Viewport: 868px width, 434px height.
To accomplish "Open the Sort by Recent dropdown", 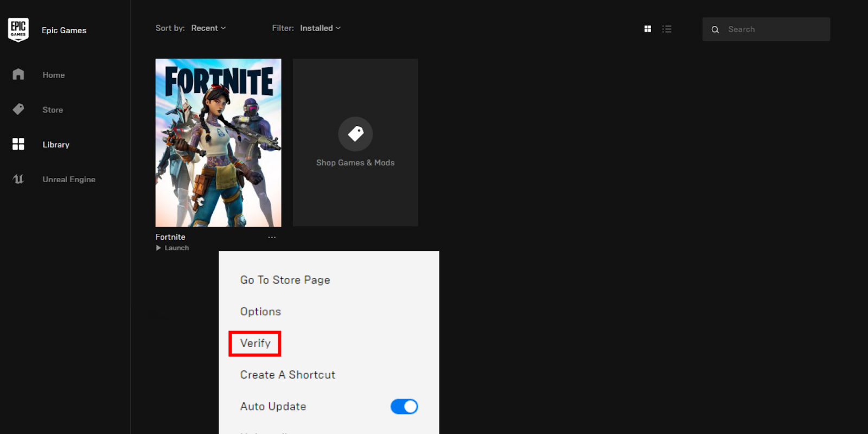I will [208, 28].
